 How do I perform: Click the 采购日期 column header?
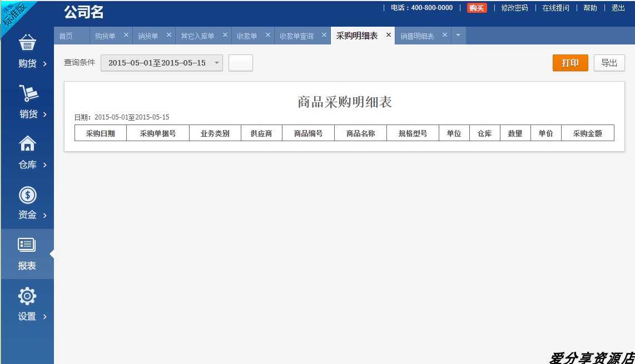tap(101, 133)
